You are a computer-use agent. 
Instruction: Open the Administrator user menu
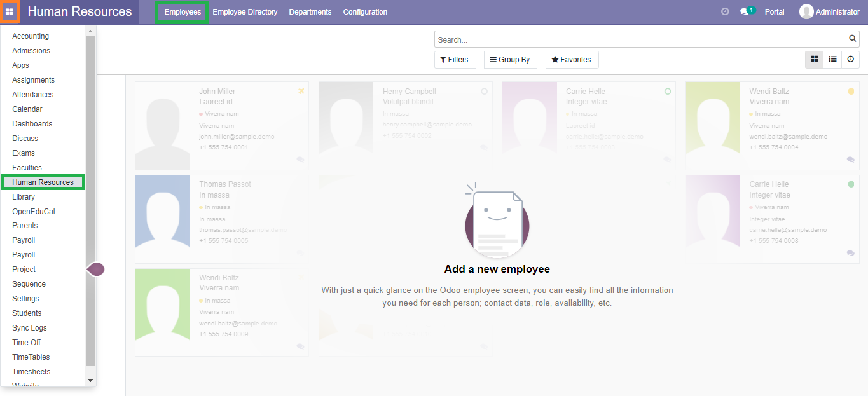[x=830, y=11]
